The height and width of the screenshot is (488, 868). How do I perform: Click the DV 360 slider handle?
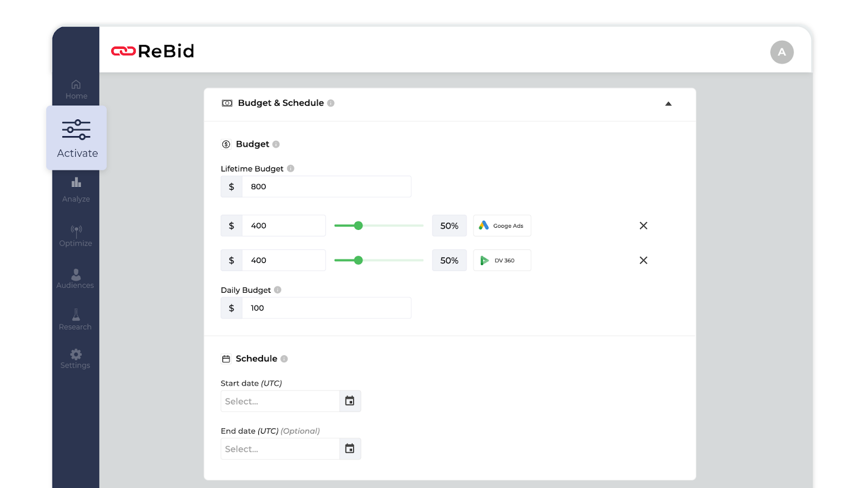tap(358, 260)
